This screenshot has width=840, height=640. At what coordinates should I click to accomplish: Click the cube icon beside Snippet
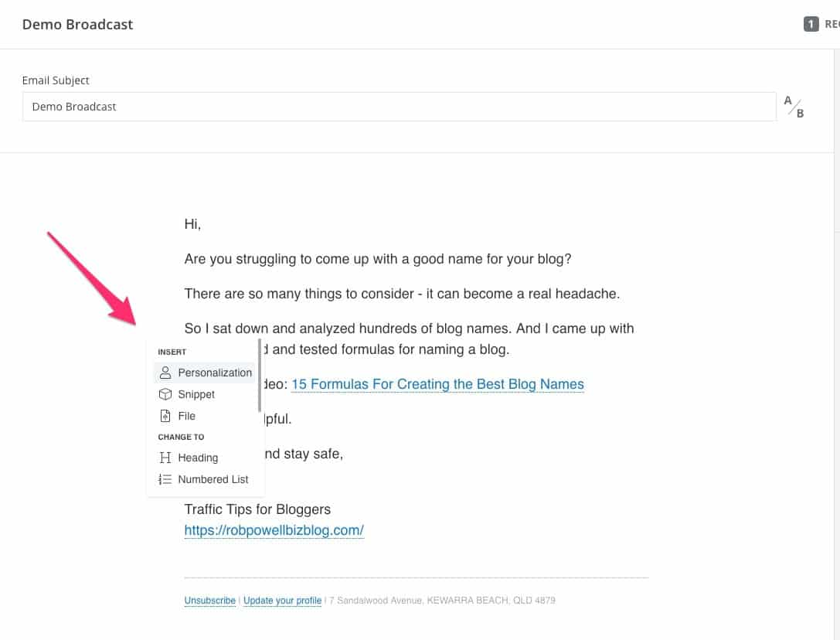coord(165,394)
